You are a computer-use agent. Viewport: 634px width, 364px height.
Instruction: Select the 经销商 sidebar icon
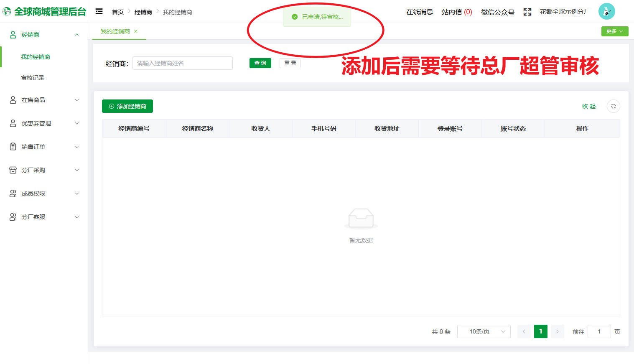pyautogui.click(x=12, y=34)
